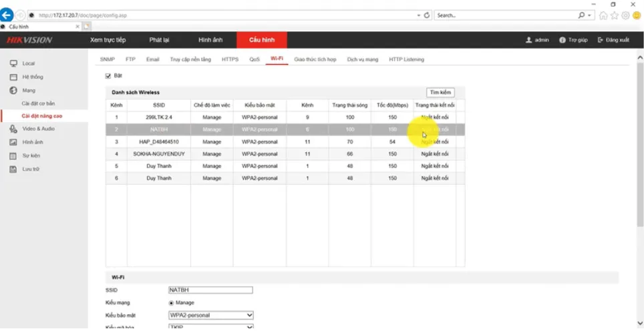Image resolution: width=644 pixels, height=331 pixels.
Task: Click the Tìm kiếm search button
Action: (440, 92)
